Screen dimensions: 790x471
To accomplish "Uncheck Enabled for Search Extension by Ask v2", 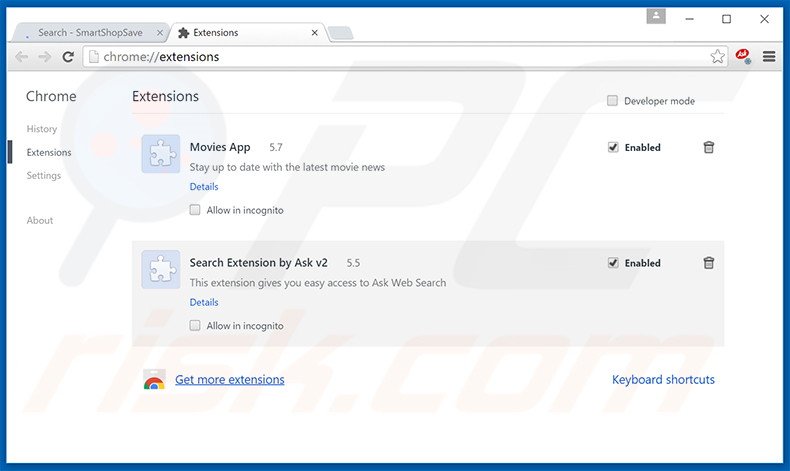I will (613, 263).
